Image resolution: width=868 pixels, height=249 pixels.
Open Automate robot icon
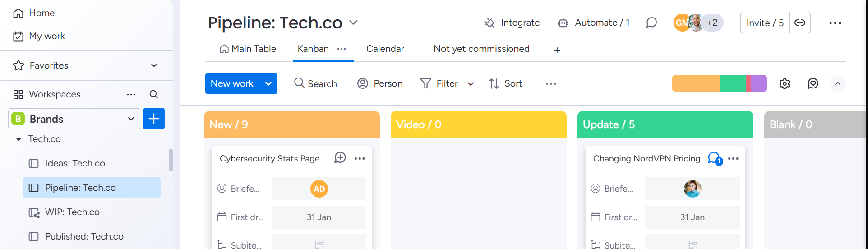click(563, 23)
